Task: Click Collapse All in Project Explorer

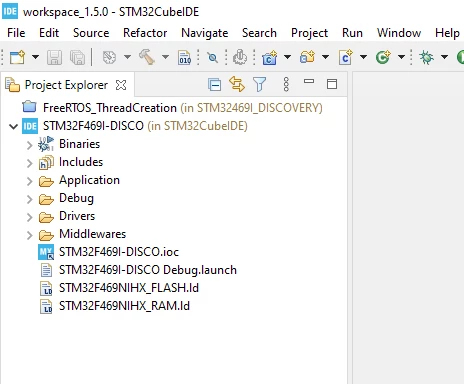Action: [x=214, y=85]
